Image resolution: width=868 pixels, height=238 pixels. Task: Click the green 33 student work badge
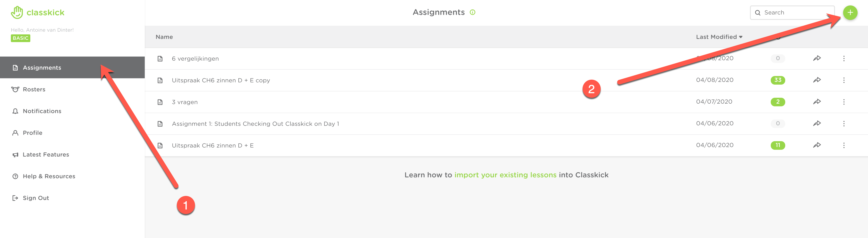(x=778, y=80)
